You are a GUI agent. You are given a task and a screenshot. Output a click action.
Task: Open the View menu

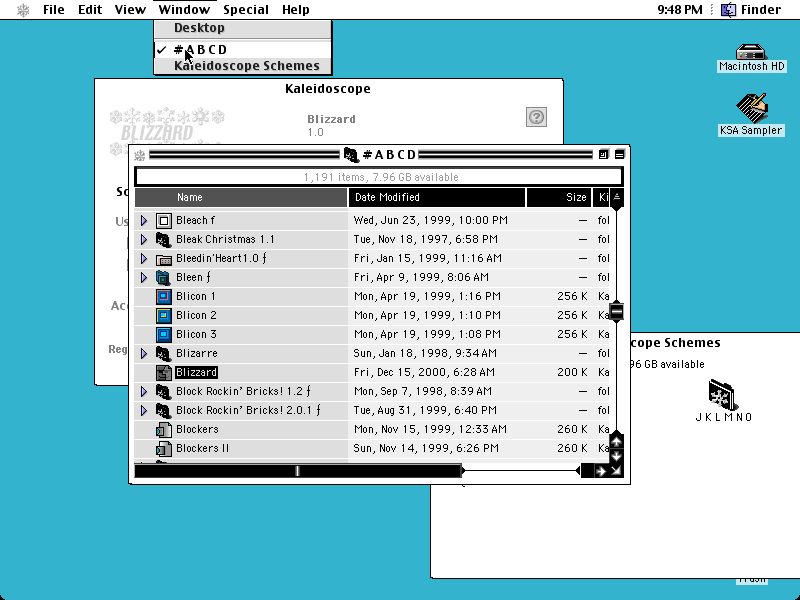[130, 10]
